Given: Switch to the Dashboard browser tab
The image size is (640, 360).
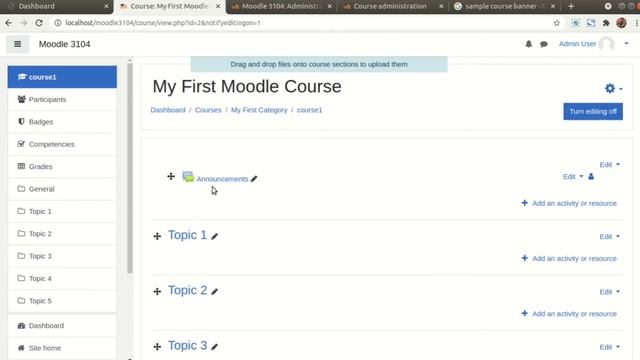Looking at the screenshot, I should (56, 6).
